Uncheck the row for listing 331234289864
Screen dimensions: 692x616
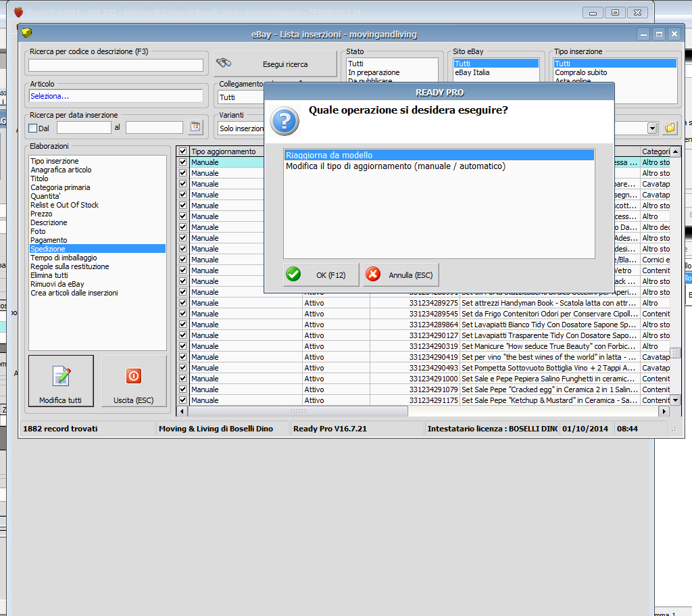[182, 324]
